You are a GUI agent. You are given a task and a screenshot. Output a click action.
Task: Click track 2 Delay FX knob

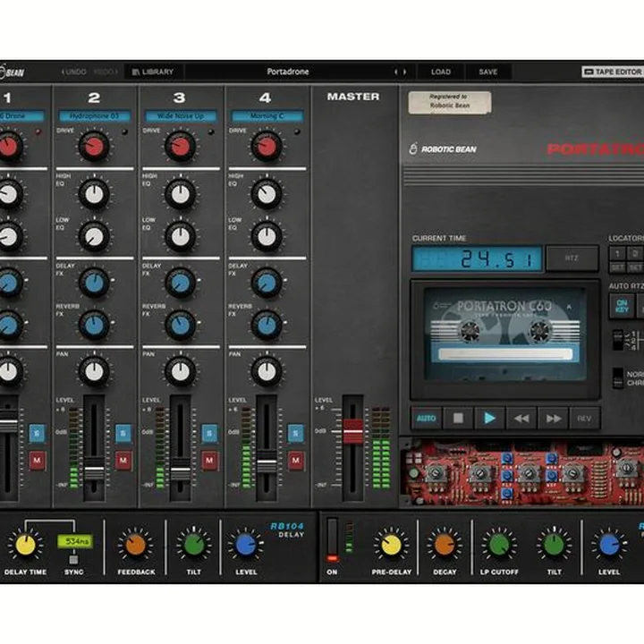coord(94,283)
